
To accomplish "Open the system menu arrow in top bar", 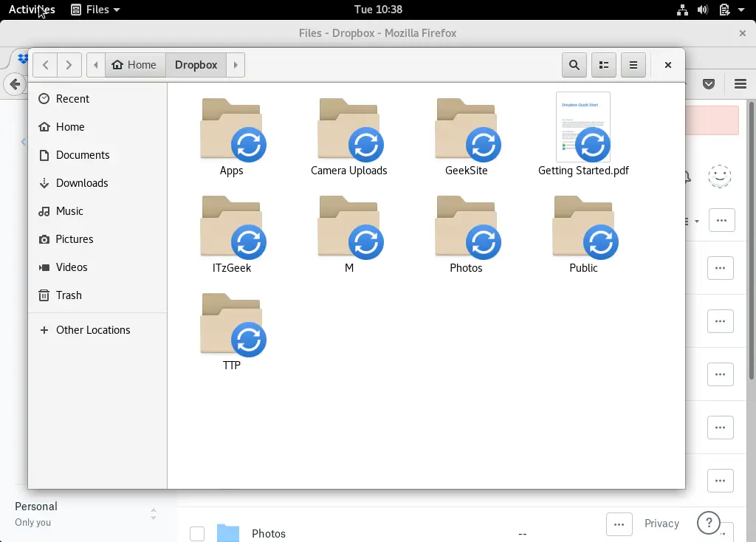I will (x=741, y=10).
